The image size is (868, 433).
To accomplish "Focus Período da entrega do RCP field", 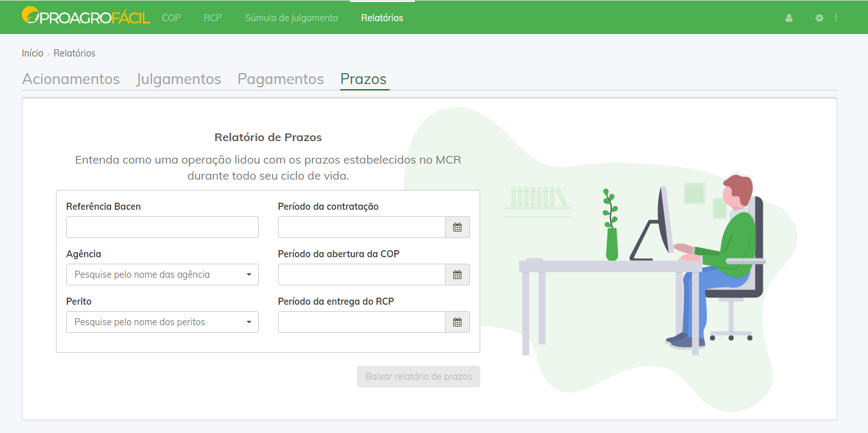I will click(x=361, y=322).
